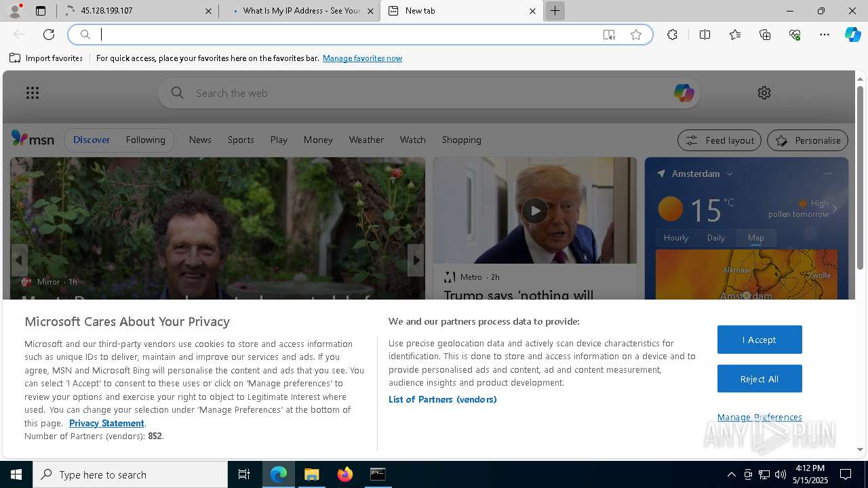Open the Manage favorites now link
Image resolution: width=868 pixels, height=488 pixels.
[x=362, y=58]
